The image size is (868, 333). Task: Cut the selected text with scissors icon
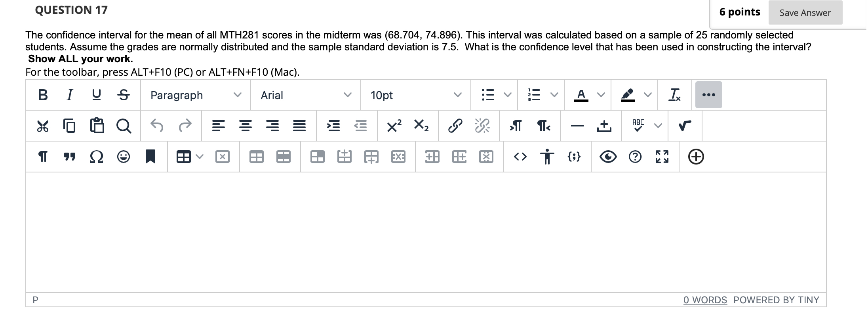43,126
